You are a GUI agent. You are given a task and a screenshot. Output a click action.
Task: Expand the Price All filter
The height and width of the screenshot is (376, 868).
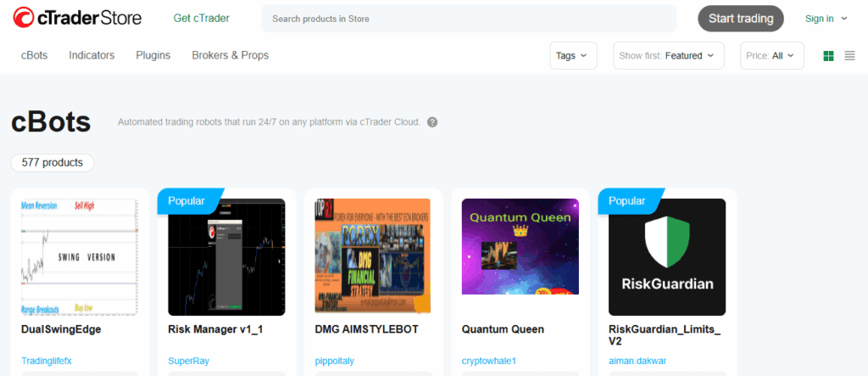pyautogui.click(x=771, y=55)
